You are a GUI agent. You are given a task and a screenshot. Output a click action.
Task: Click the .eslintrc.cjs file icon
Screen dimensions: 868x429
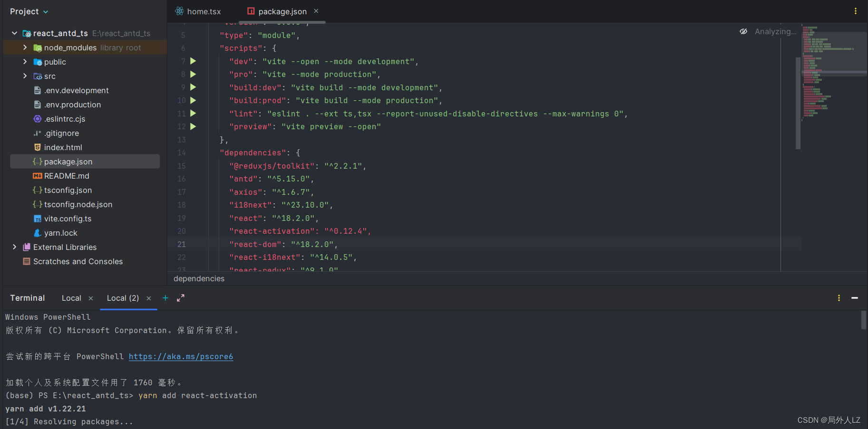coord(38,119)
